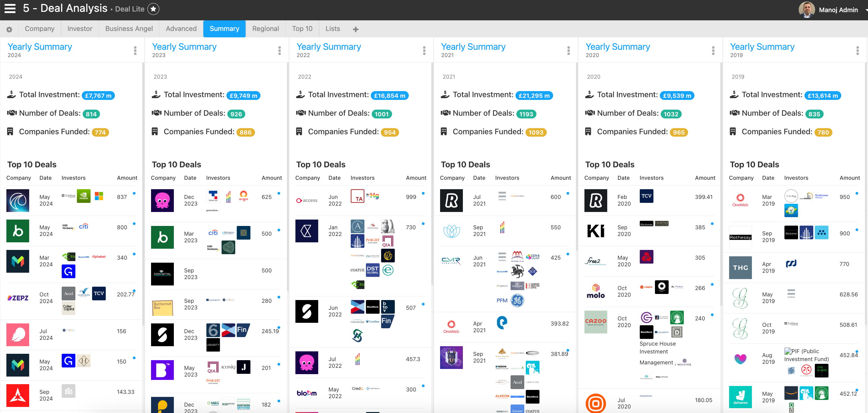868x413 pixels.
Task: Switch to the Business Angel tab
Action: [x=129, y=29]
